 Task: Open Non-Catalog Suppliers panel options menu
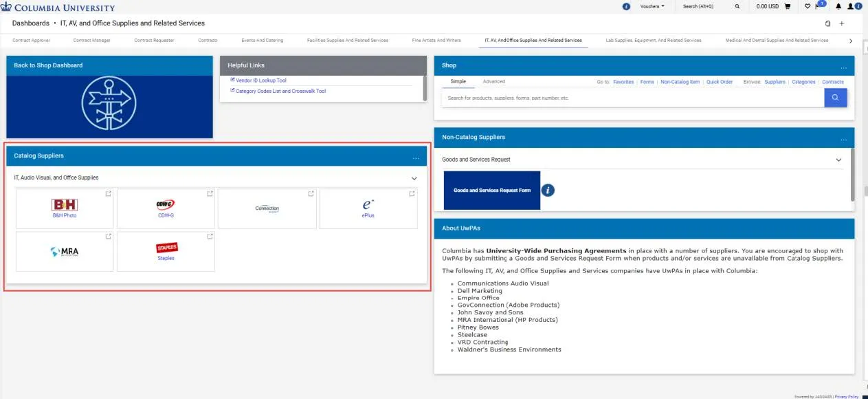843,139
